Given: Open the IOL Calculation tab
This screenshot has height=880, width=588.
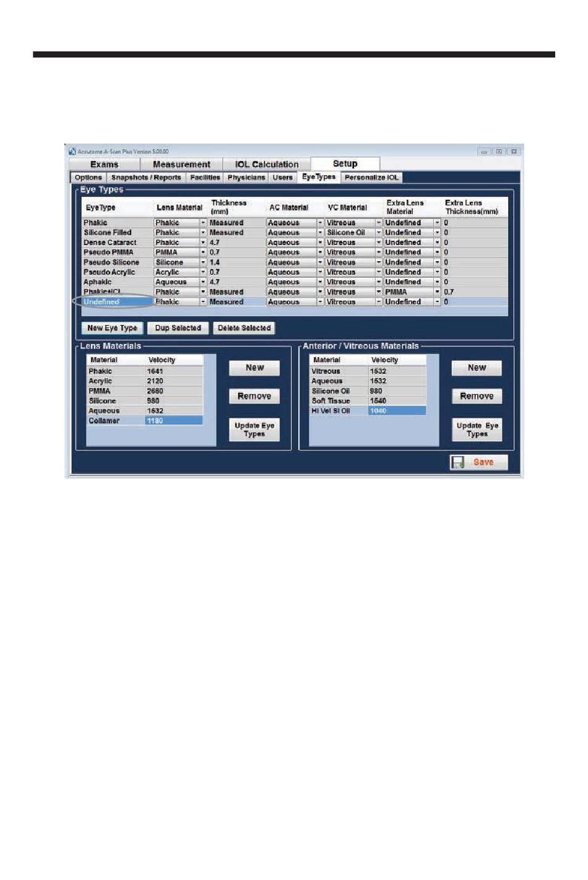Looking at the screenshot, I should (x=267, y=164).
